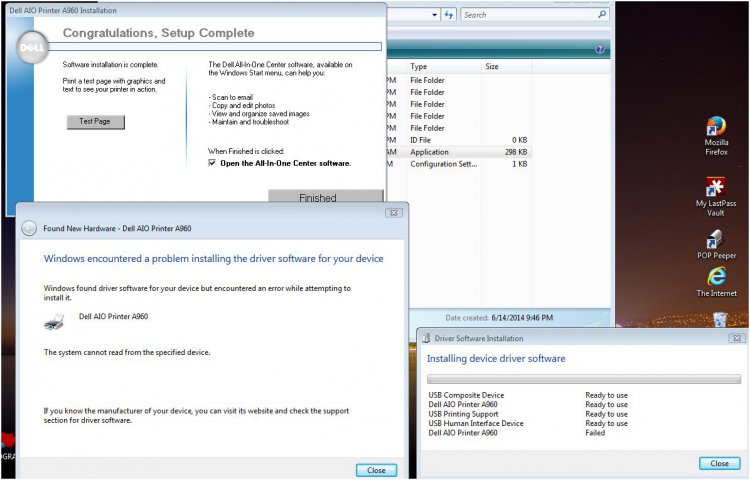Select the 298 KB Application file row

[x=468, y=152]
